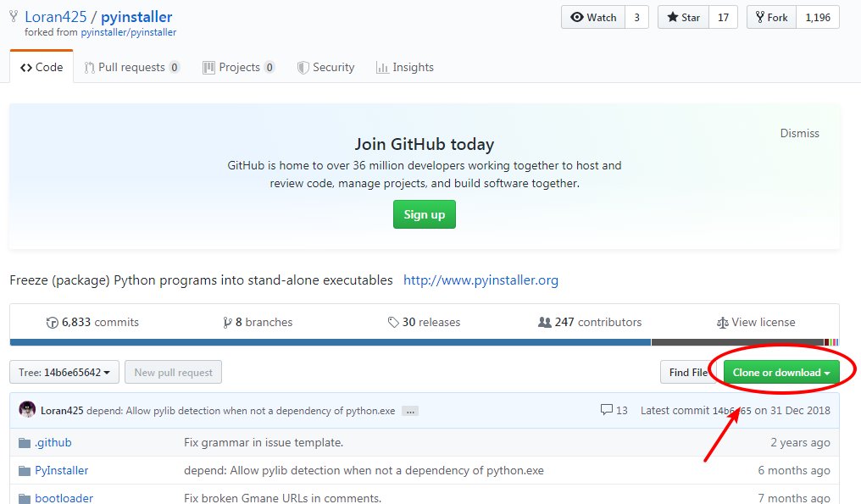View the watchers count of 3
This screenshot has height=504, width=861.
point(637,18)
